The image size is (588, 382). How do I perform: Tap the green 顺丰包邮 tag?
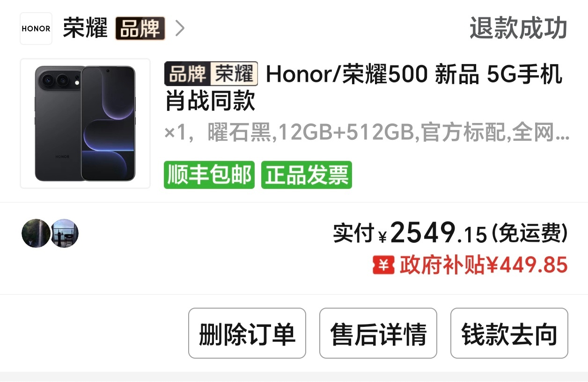209,175
